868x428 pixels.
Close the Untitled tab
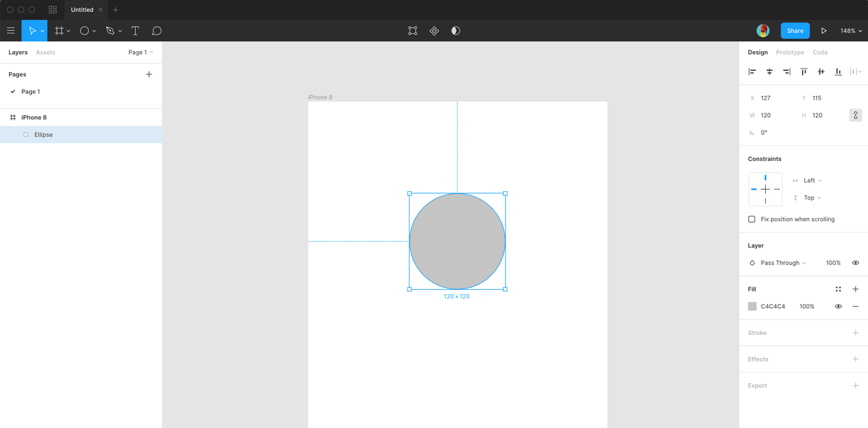[x=101, y=10]
